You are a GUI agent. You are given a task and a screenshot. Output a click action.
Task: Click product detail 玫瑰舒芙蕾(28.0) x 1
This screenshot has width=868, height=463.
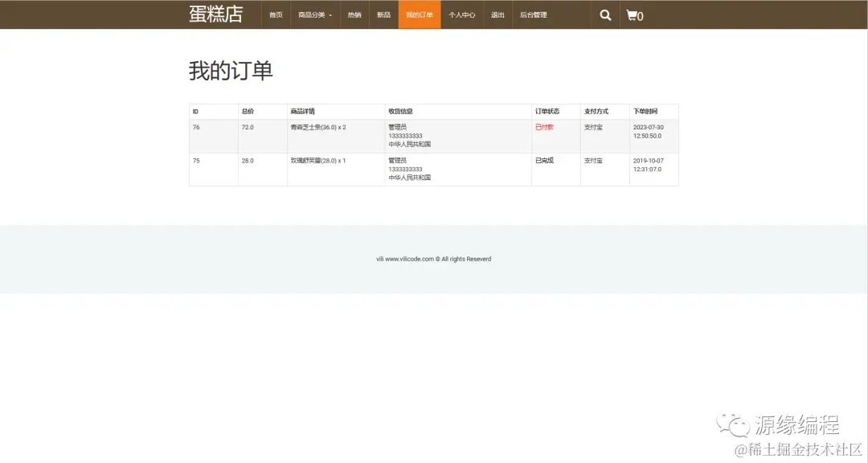click(x=317, y=161)
